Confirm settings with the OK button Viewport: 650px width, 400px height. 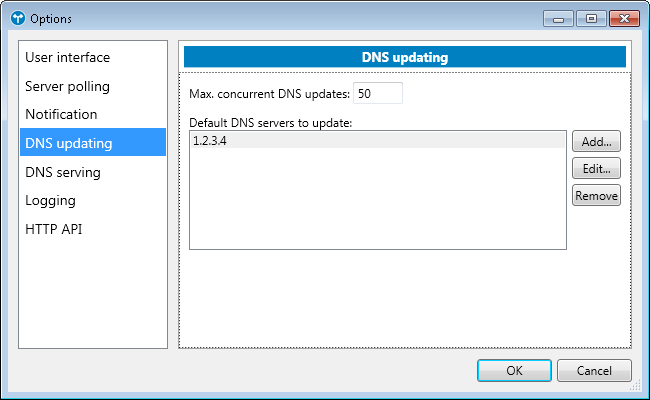coord(514,370)
